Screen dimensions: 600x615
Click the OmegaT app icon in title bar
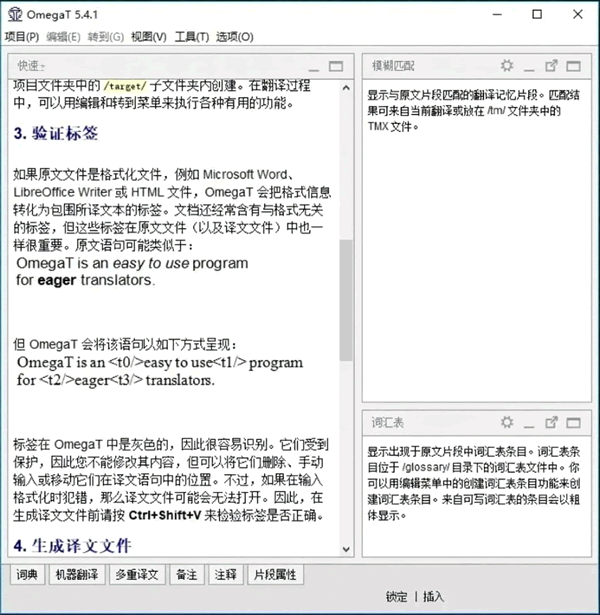tap(15, 15)
